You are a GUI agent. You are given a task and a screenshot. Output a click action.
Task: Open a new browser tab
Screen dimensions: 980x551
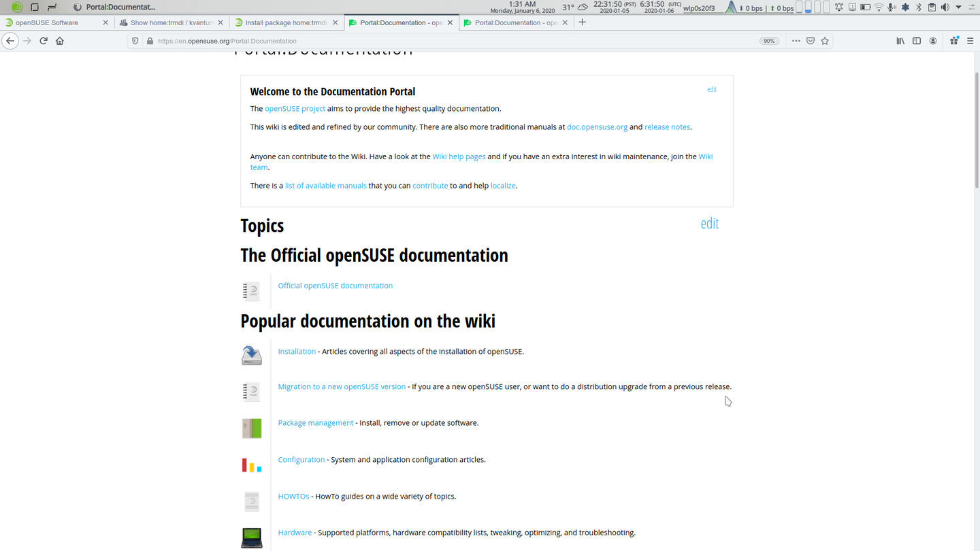click(582, 22)
